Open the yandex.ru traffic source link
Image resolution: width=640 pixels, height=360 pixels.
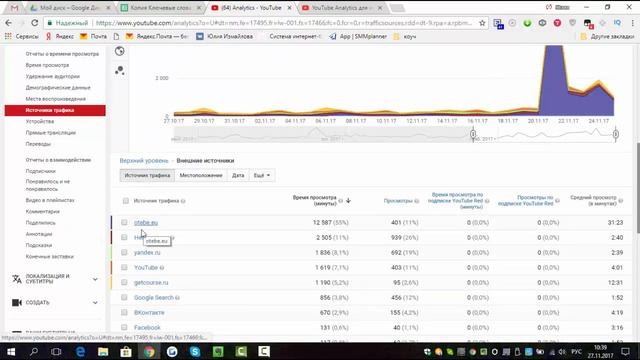147,253
